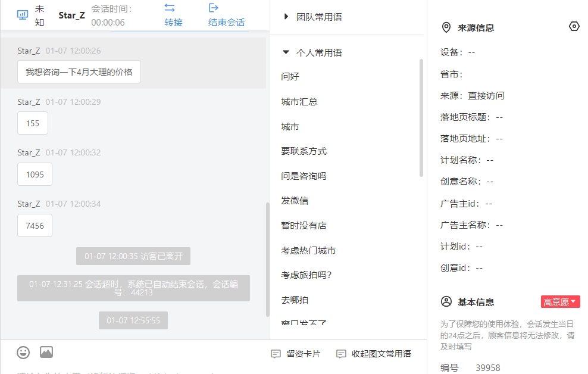Click the 会话时间 00:00:06 timer
This screenshot has width=588, height=374.
[x=111, y=15]
